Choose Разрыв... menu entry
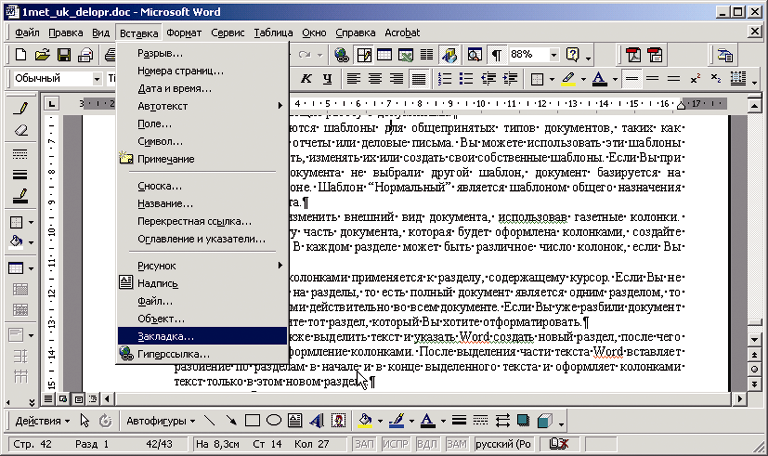 point(202,53)
